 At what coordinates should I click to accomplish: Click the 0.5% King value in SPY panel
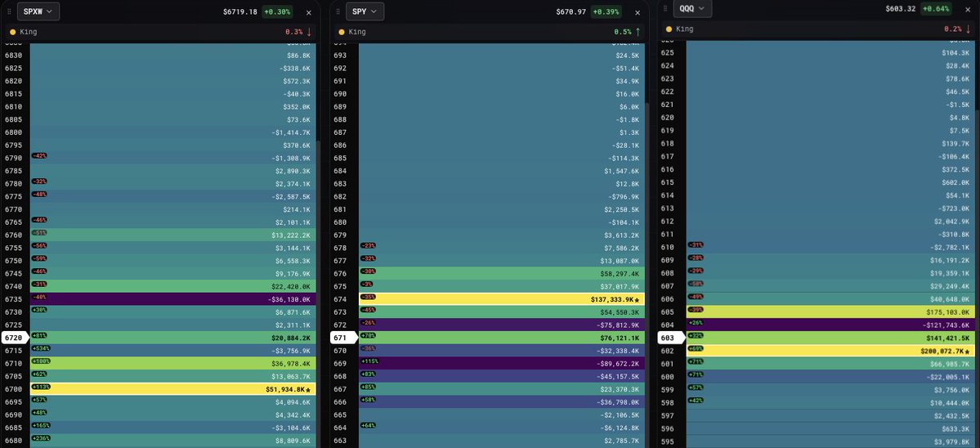coord(623,32)
